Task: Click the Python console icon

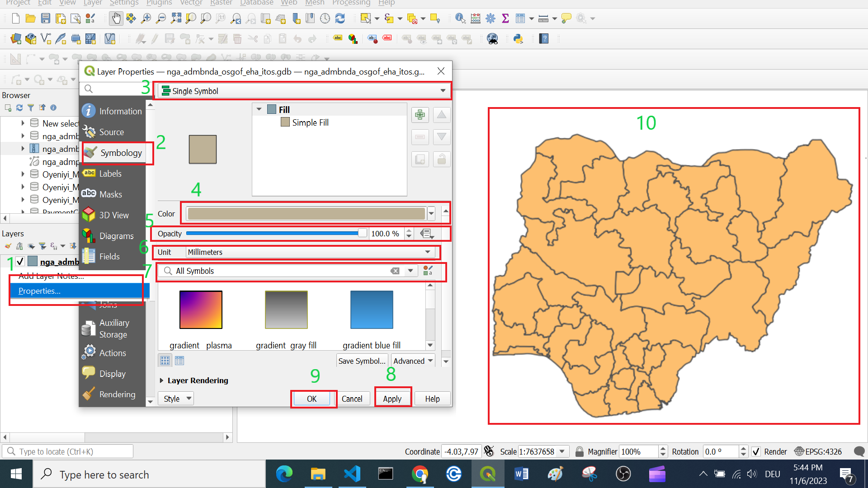Action: [x=518, y=39]
